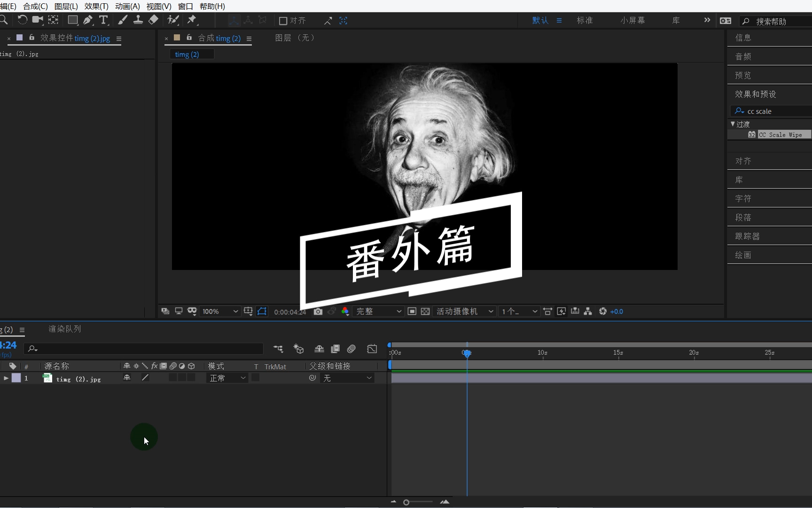Viewport: 812px width, 508px height.
Task: Toggle quality switch on timg (2).jpg layer
Action: pyautogui.click(x=145, y=378)
